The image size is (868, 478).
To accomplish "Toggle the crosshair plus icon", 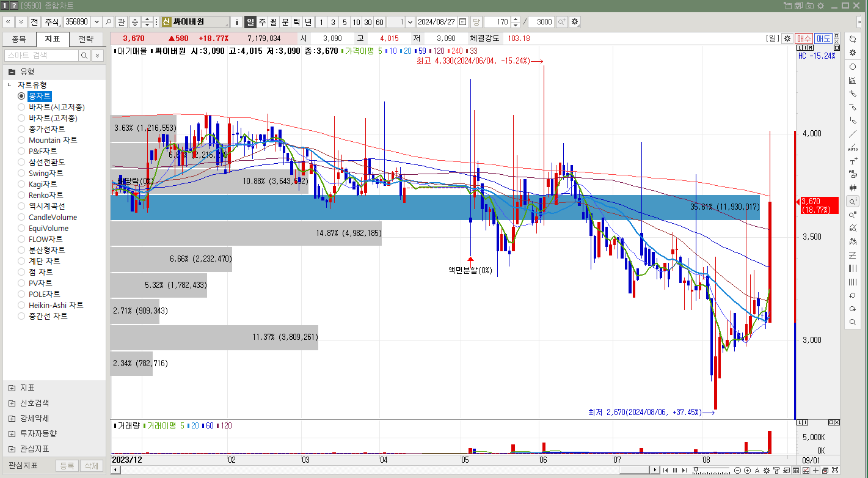I will 816,470.
